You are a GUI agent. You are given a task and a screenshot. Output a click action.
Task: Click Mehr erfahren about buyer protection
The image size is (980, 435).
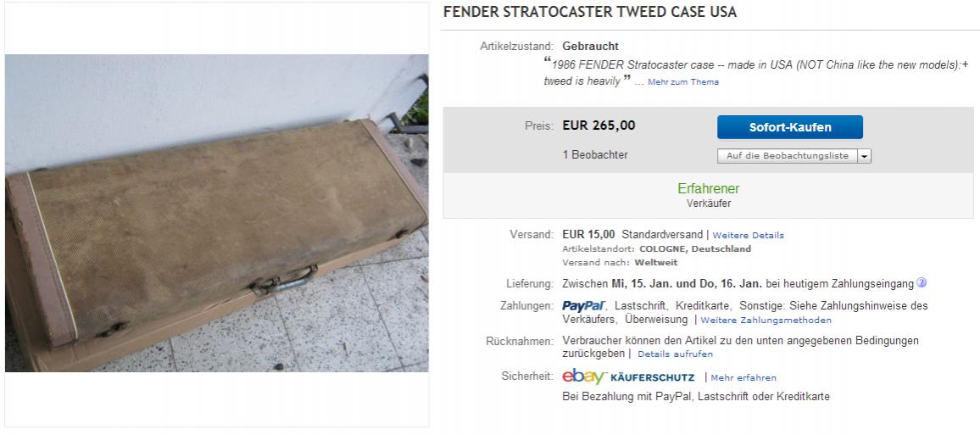pos(743,377)
